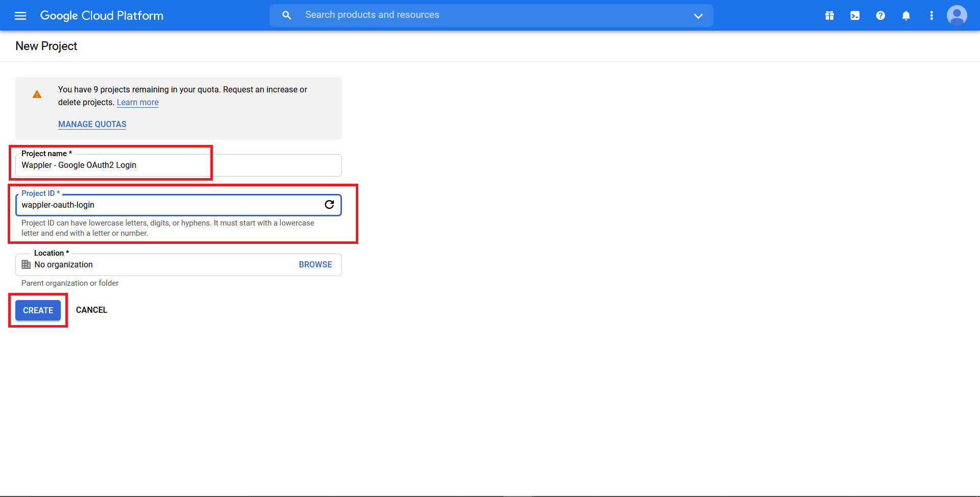Click the No organization location field
Screen dimensions: 980x497
coord(179,265)
